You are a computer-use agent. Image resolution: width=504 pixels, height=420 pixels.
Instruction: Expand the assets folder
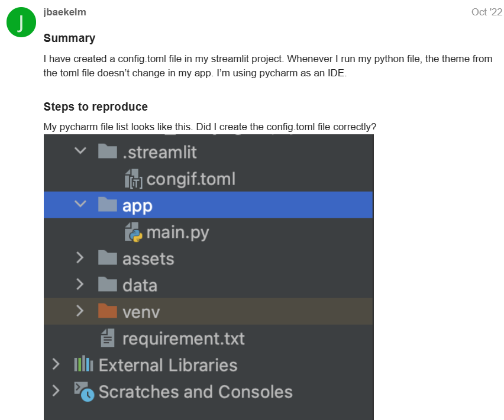click(x=80, y=258)
